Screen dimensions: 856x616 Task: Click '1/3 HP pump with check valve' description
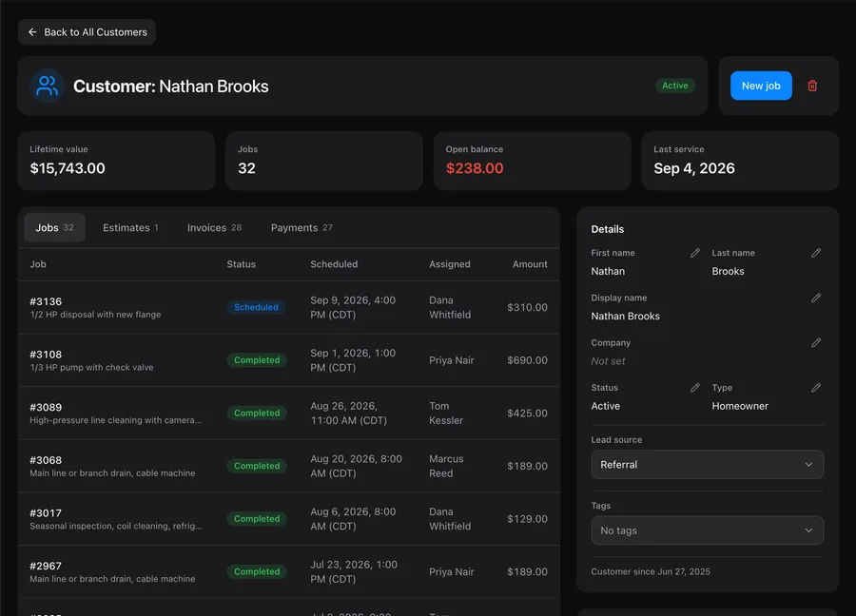91,367
